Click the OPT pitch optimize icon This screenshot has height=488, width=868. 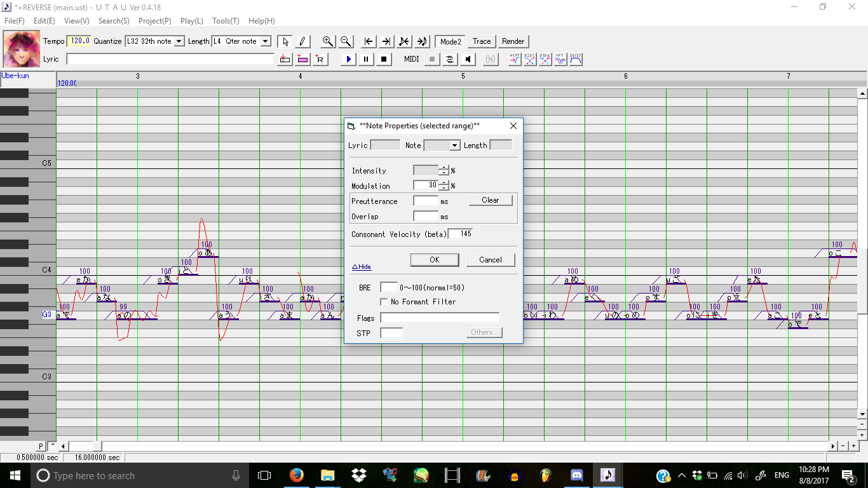click(x=560, y=59)
